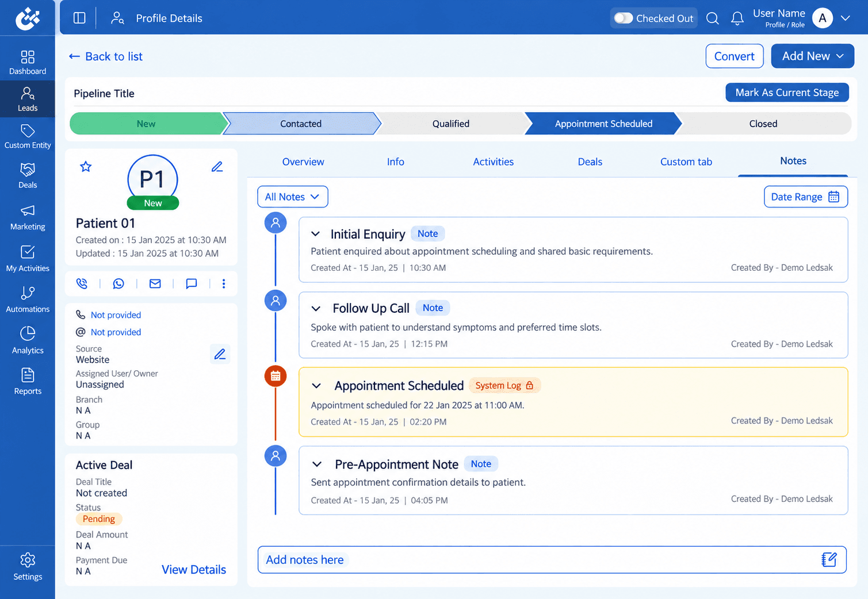
Task: Edit Source details pencil button
Action: pyautogui.click(x=220, y=354)
